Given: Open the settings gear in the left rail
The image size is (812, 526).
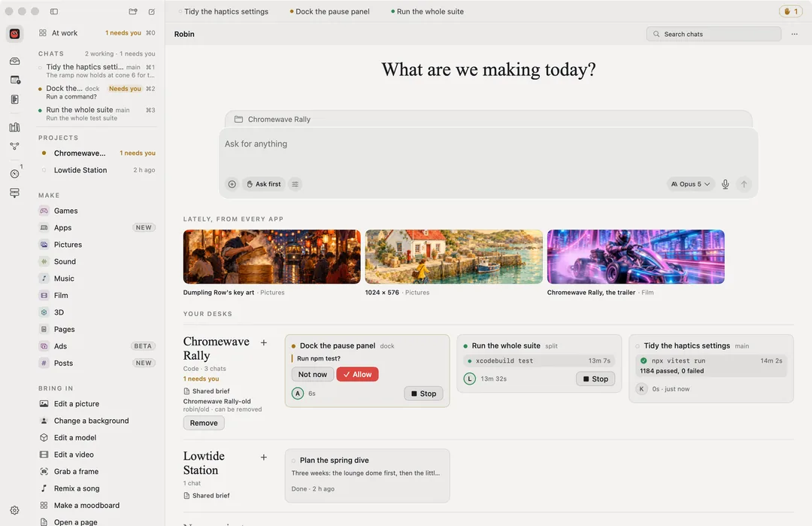Looking at the screenshot, I should point(14,510).
